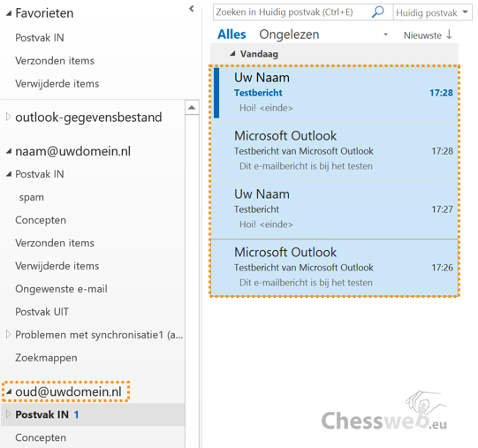This screenshot has width=478, height=448.
Task: Open Concepten under oud@uwdomein.nl
Action: point(41,437)
